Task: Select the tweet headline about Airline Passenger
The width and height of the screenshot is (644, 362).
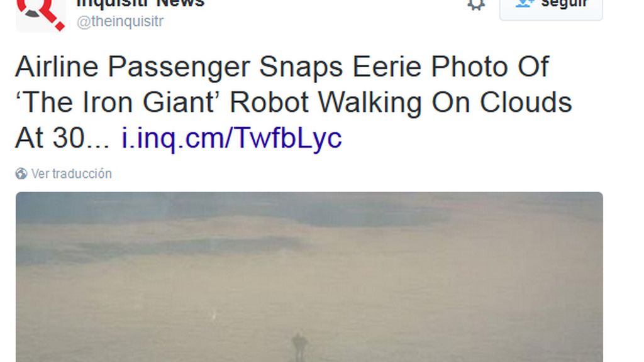Action: 293,102
